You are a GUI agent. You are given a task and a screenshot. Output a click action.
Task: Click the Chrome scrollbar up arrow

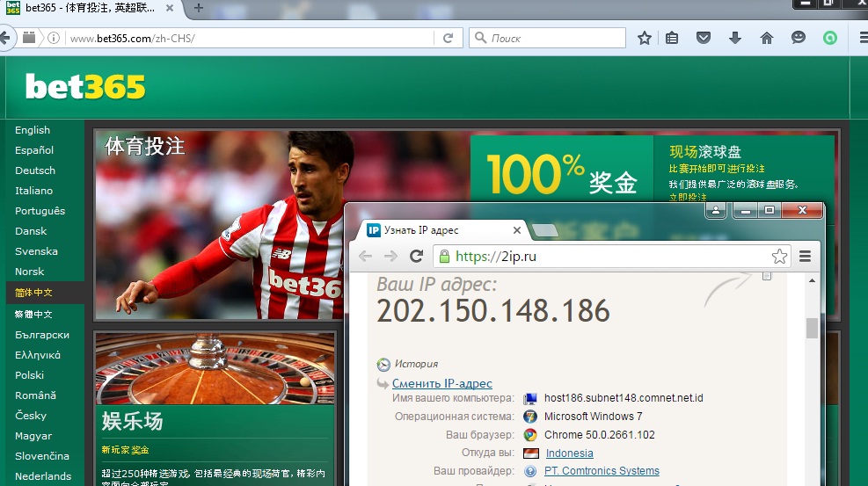pyautogui.click(x=812, y=281)
